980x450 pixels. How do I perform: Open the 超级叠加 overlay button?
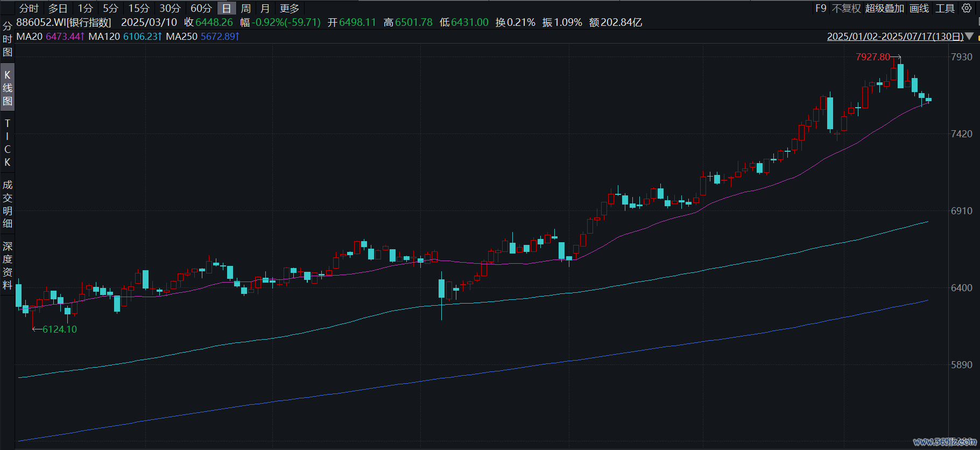[885, 8]
